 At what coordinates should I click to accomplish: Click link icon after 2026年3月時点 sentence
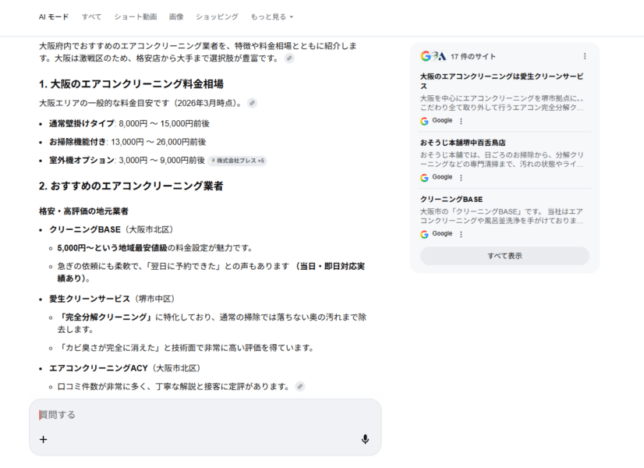point(252,103)
